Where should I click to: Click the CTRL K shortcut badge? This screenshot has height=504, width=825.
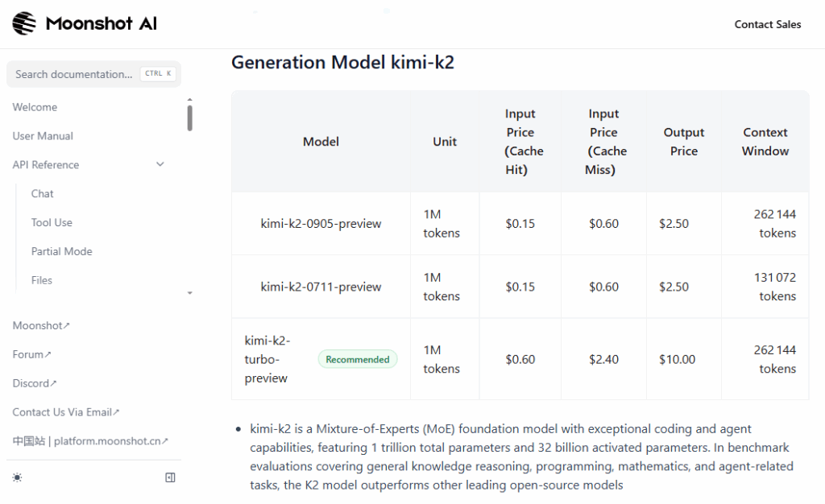coord(158,74)
